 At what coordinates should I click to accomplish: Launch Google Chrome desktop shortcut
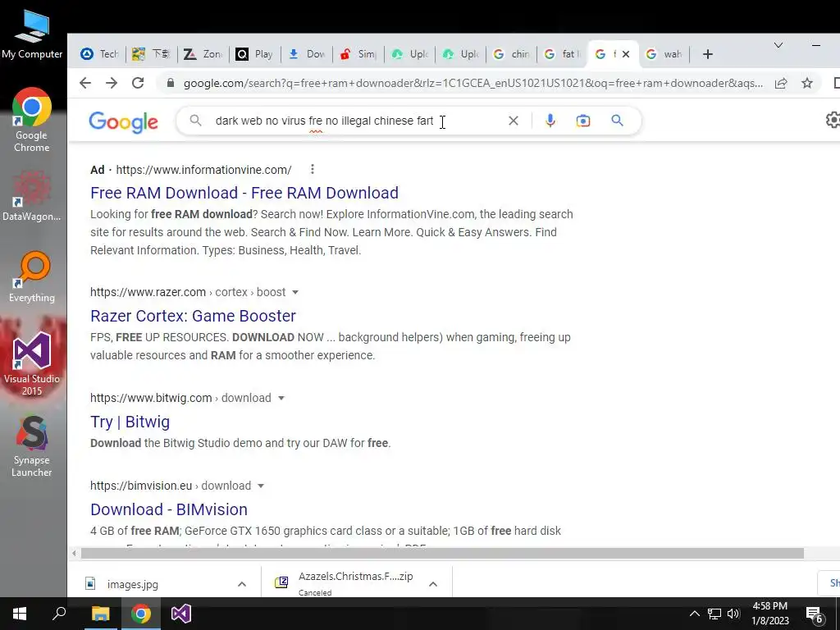point(32,120)
